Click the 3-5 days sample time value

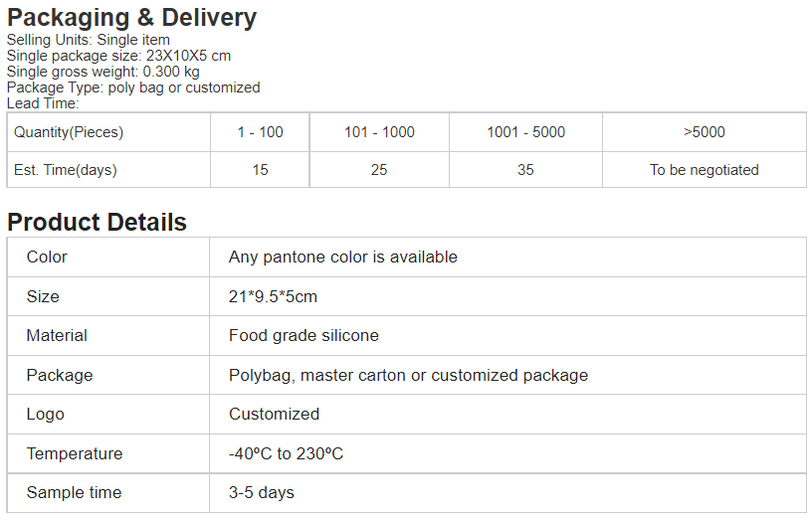click(262, 492)
